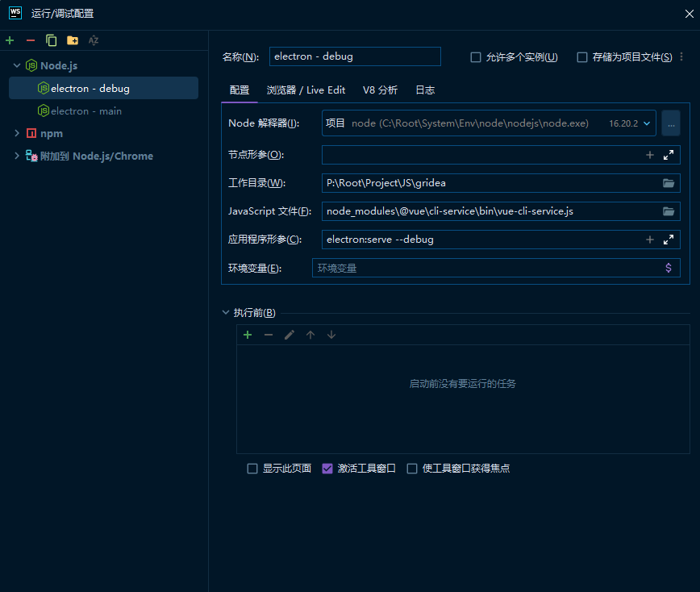Enable the allow multiple instances checkbox

click(x=476, y=57)
